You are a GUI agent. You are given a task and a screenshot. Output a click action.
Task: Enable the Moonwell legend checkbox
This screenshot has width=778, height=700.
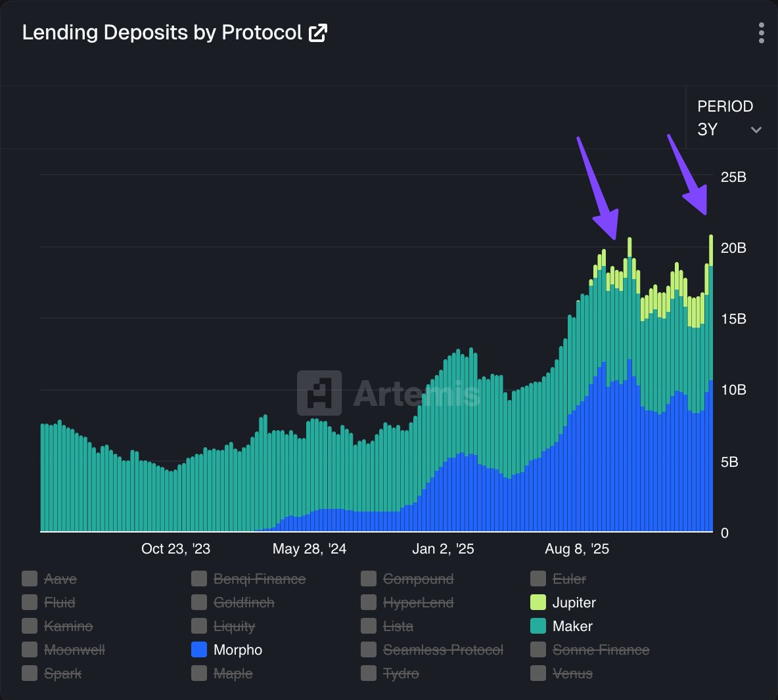(x=30, y=649)
